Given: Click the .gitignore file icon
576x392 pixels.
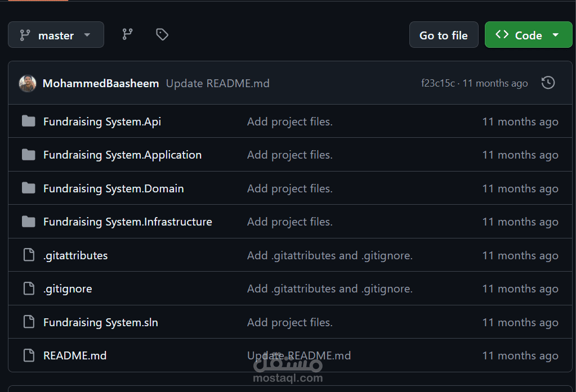Looking at the screenshot, I should (28, 288).
